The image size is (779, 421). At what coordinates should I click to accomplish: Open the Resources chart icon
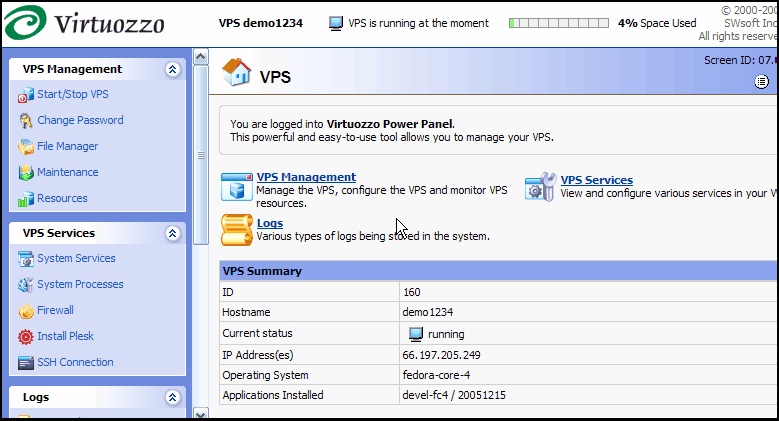[26, 199]
